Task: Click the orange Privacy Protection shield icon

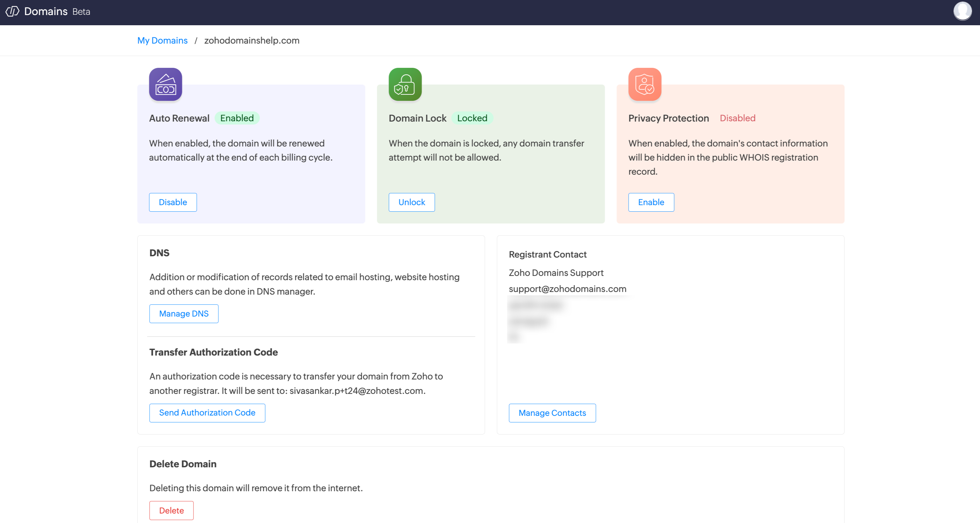Action: point(645,85)
